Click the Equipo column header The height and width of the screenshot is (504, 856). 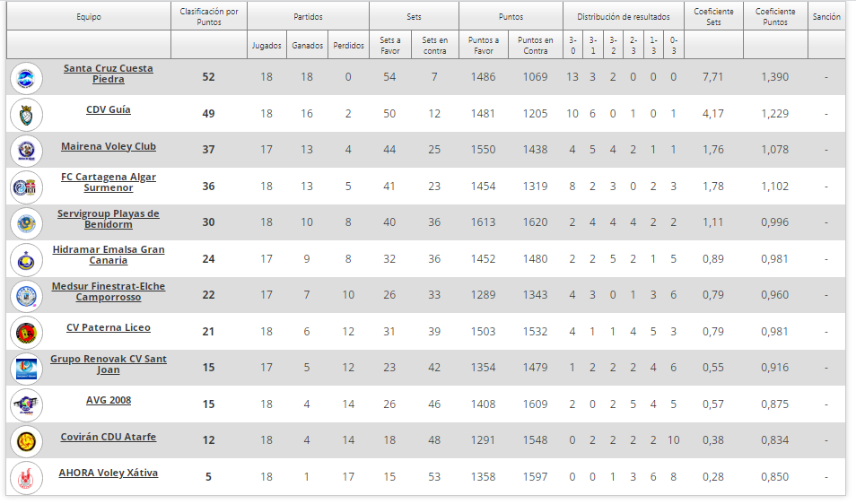(89, 16)
